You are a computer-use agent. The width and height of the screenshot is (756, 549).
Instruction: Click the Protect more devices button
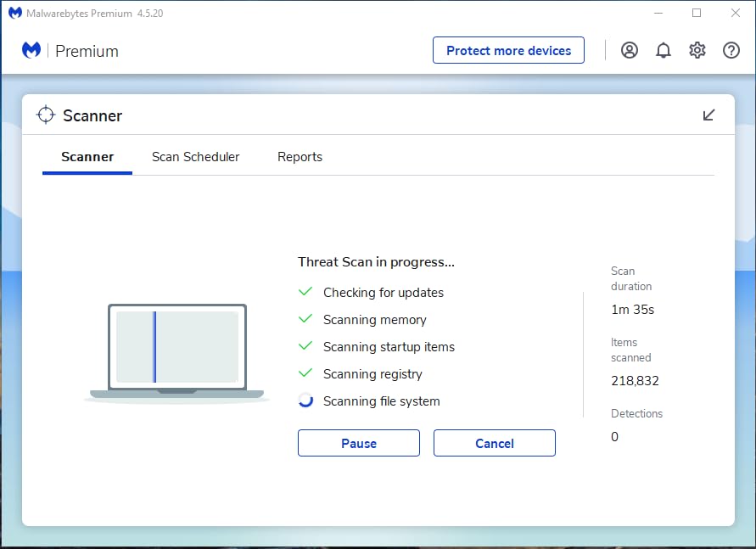click(508, 50)
